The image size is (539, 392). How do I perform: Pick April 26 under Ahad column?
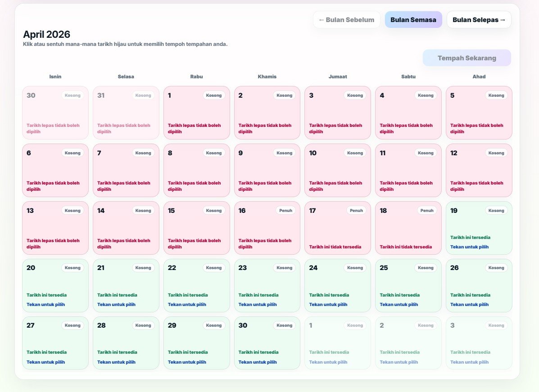[479, 285]
